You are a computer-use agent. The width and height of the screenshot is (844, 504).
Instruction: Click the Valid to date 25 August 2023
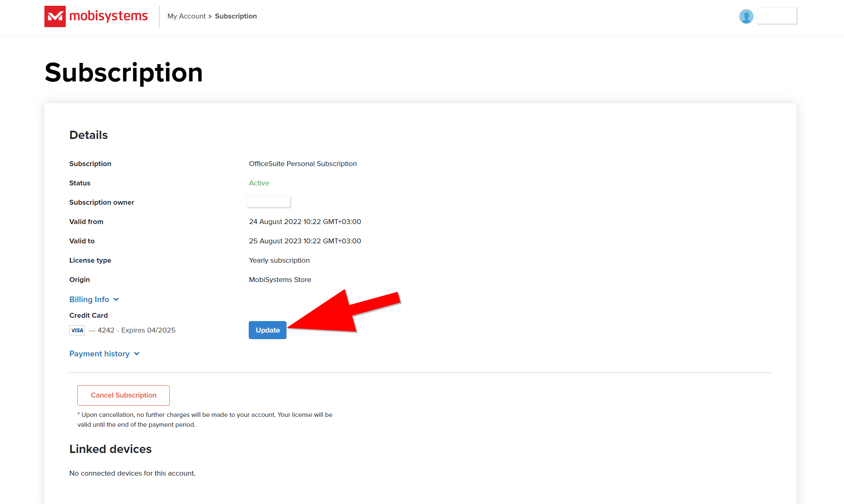[x=305, y=241]
